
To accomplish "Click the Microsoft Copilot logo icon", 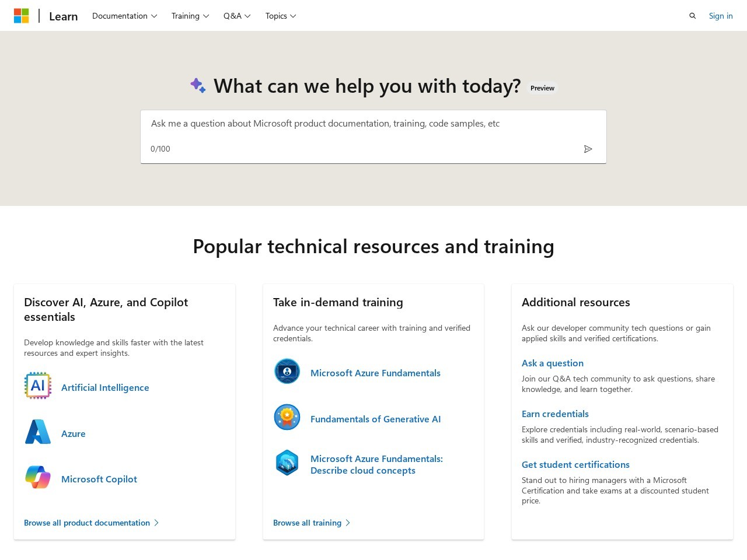I will (x=37, y=477).
